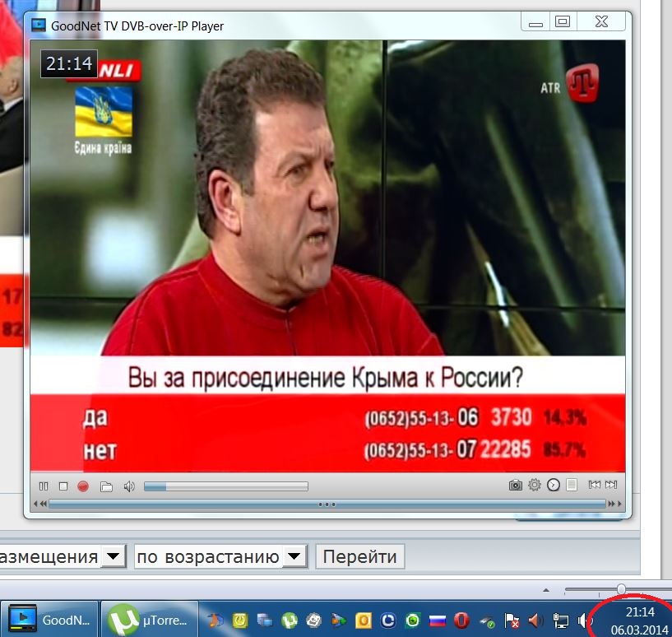
Task: Open the channel list page icon
Action: [572, 486]
